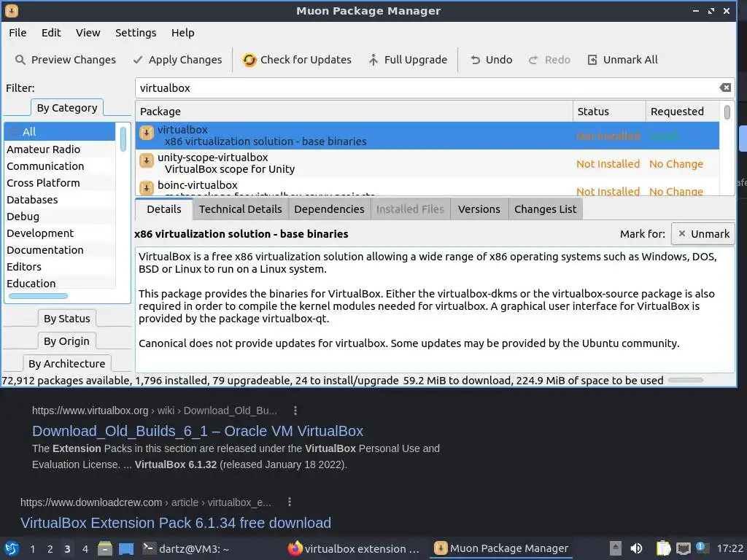Click the virtualbox search filter field

tap(426, 88)
